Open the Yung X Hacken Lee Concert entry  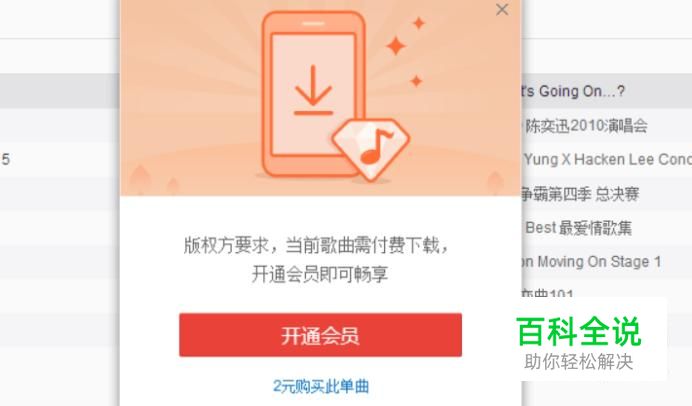pyautogui.click(x=607, y=159)
